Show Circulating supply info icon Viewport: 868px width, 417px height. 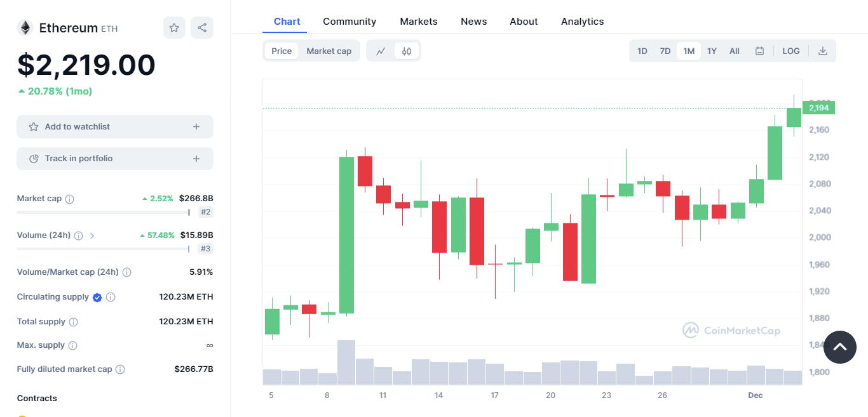tap(111, 297)
